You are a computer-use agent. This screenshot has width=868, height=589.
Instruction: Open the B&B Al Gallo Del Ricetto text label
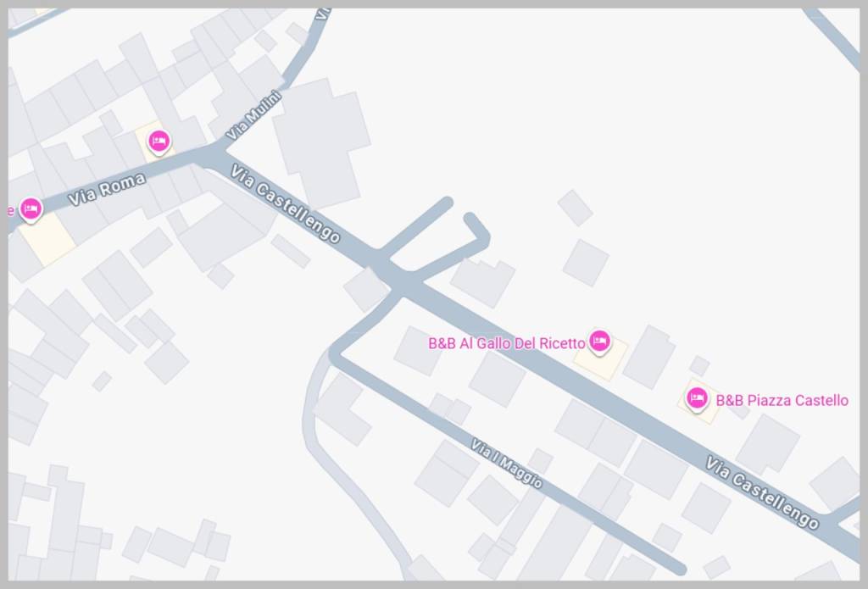(507, 344)
